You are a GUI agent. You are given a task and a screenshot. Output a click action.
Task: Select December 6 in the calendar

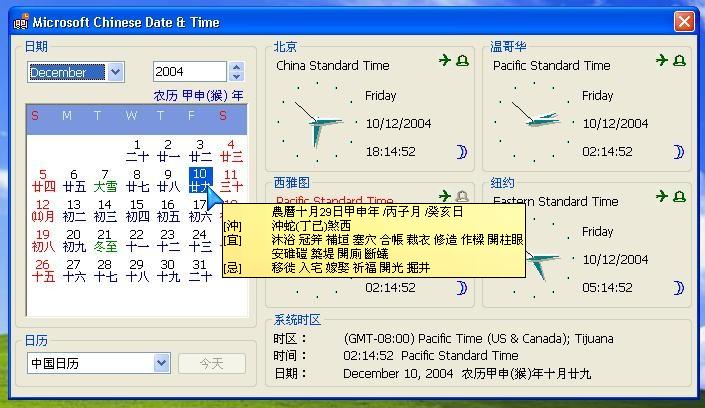[x=74, y=180]
